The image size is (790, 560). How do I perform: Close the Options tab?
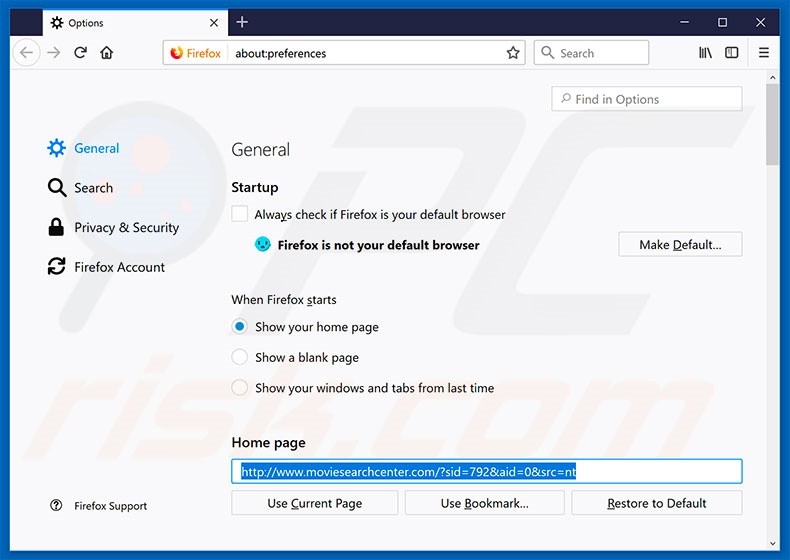coord(214,23)
